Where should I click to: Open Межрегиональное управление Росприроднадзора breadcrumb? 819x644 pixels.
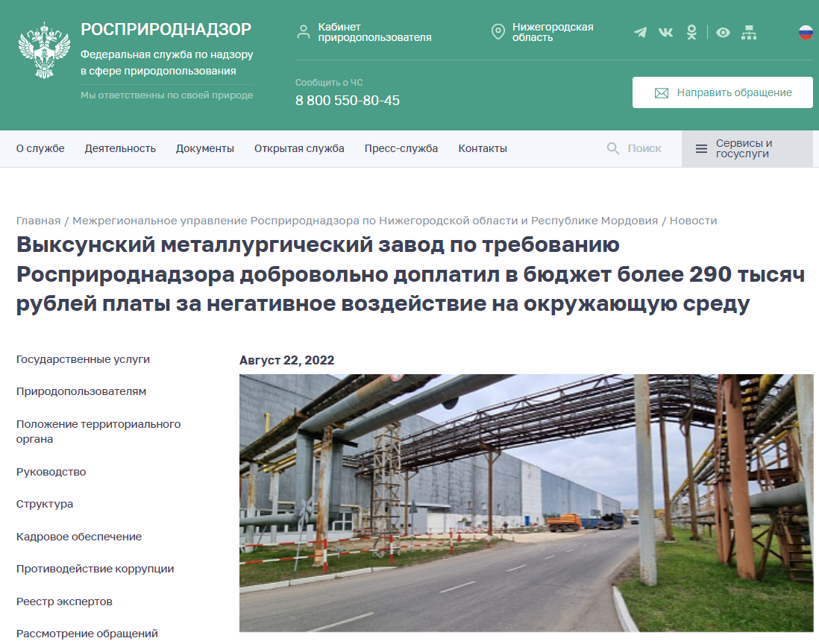[x=365, y=221]
